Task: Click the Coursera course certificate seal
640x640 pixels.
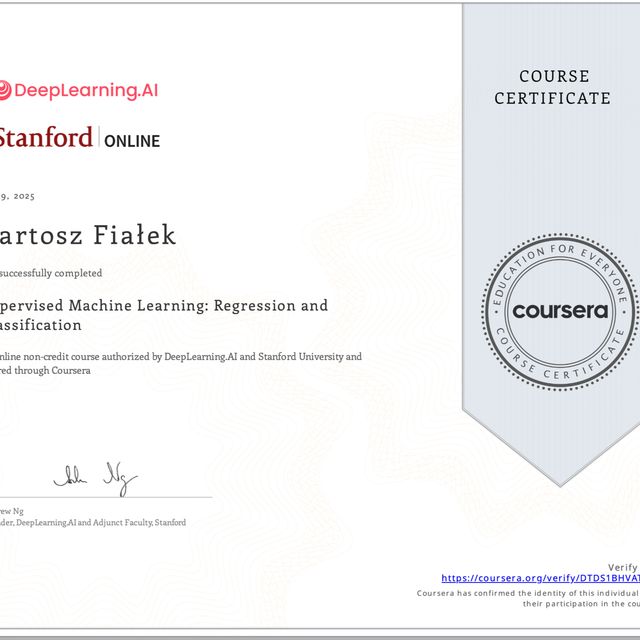Action: 560,312
